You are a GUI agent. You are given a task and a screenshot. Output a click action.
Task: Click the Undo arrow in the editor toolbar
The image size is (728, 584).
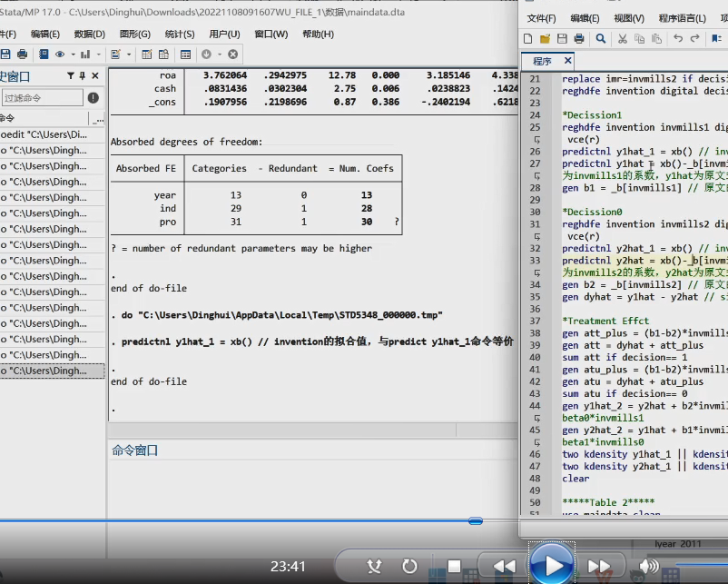(678, 38)
